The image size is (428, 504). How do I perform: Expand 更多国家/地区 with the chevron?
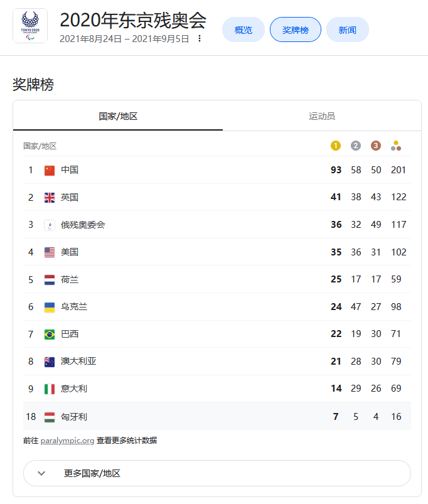pos(42,473)
